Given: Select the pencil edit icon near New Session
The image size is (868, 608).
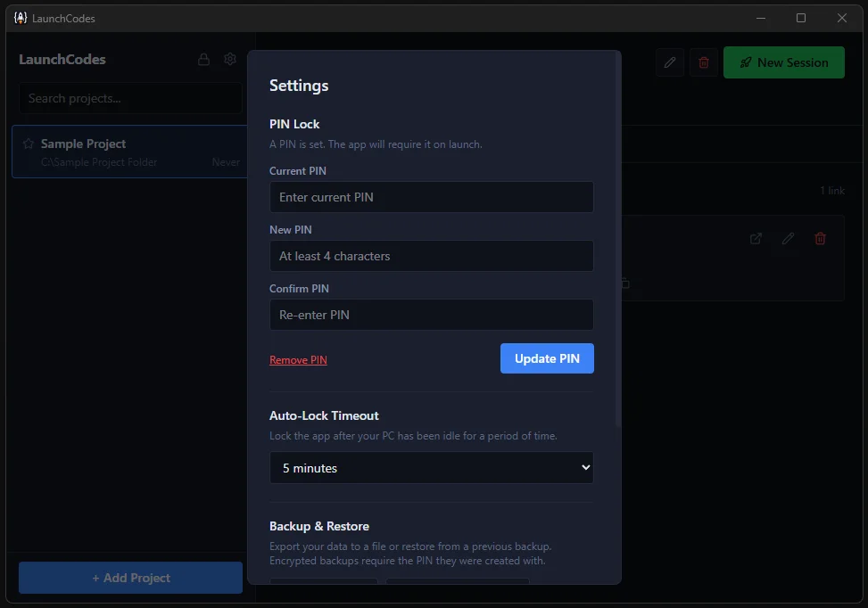Looking at the screenshot, I should pyautogui.click(x=669, y=62).
